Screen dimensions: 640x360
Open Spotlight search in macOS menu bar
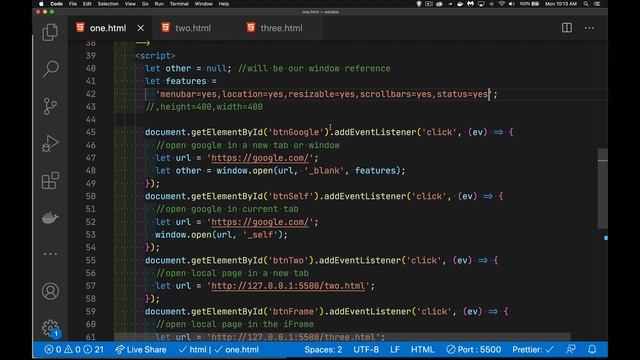click(586, 4)
